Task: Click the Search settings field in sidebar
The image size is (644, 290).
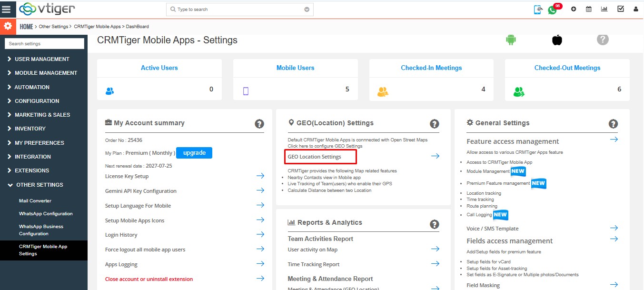Action: pos(44,43)
